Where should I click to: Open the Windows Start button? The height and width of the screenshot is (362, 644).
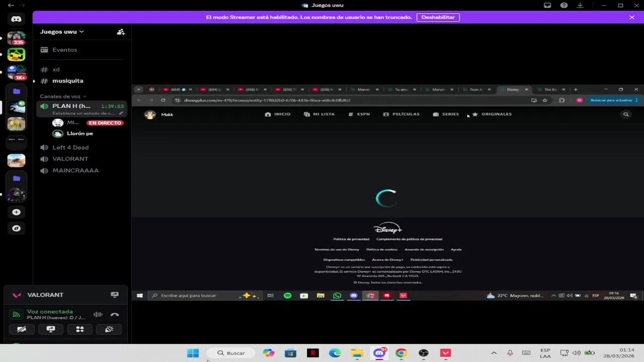point(193,353)
